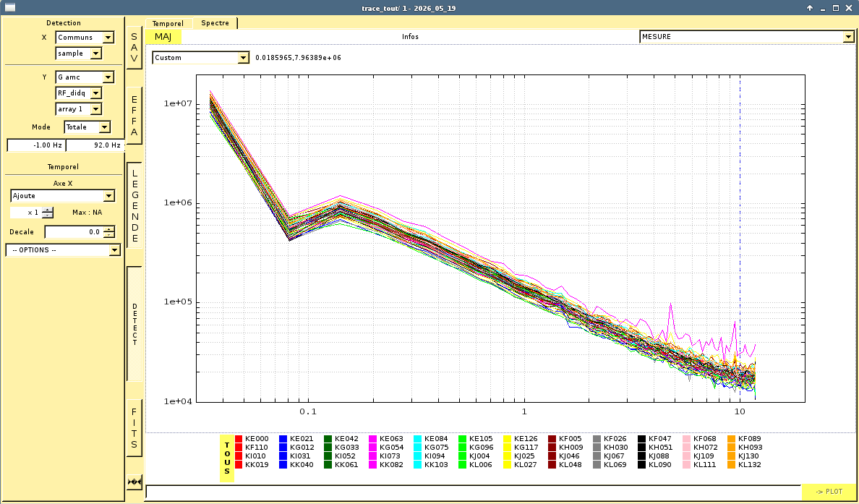Toggle the dark red KF005 legend swatch

coord(552,439)
